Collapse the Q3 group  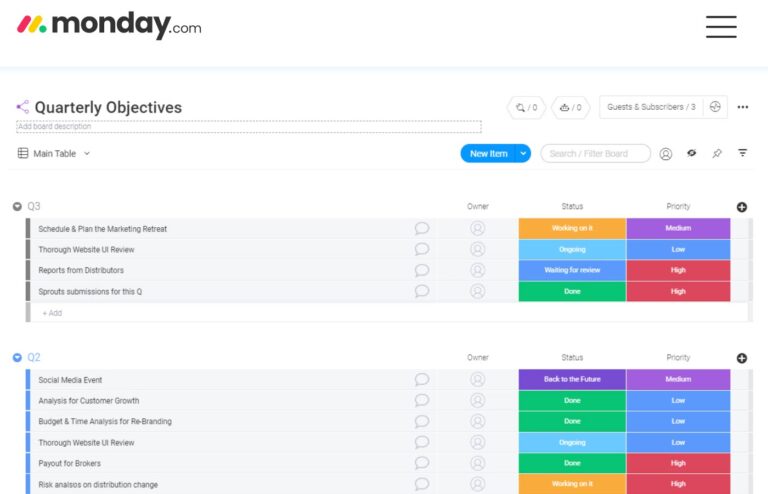coord(17,207)
